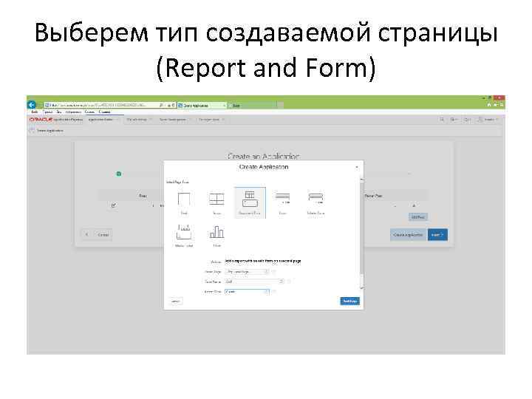Switch to the second browser tab
The width and height of the screenshot is (532, 399).
click(253, 106)
